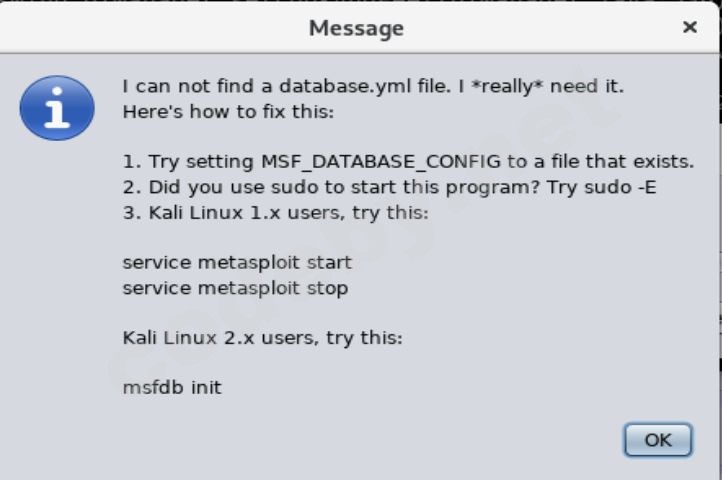Click the 'Did you use sudo' line

[x=389, y=187]
